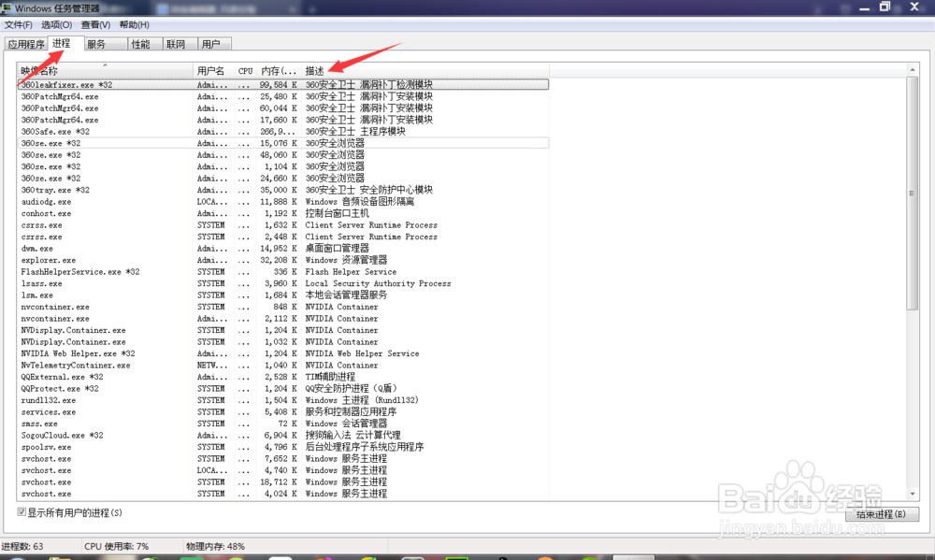Select the conhost.exe process
This screenshot has width=935, height=560.
coord(283,213)
